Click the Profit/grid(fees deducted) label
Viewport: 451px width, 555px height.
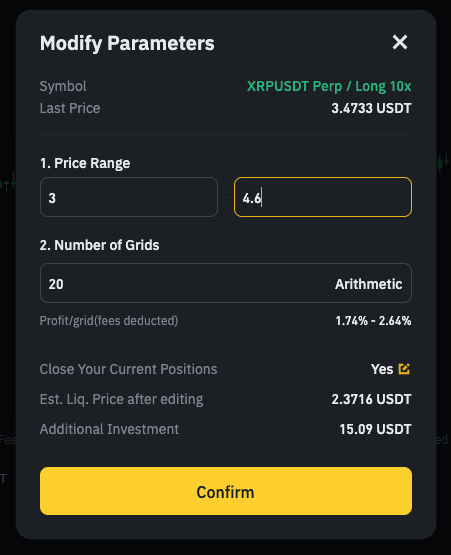click(x=109, y=321)
